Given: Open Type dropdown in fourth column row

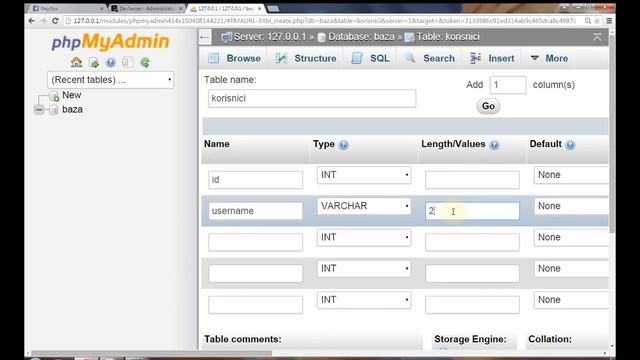Looking at the screenshot, I should point(364,269).
